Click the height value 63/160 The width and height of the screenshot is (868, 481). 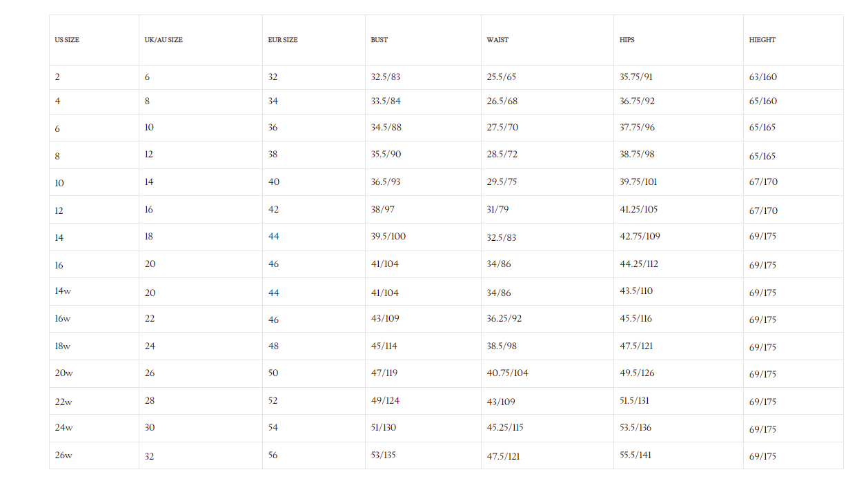pyautogui.click(x=762, y=77)
